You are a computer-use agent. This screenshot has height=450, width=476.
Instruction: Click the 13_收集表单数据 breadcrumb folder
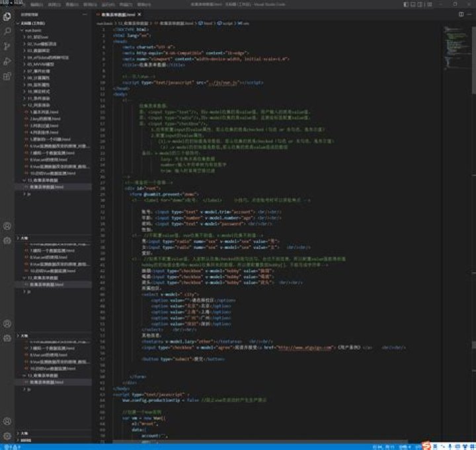pos(133,23)
